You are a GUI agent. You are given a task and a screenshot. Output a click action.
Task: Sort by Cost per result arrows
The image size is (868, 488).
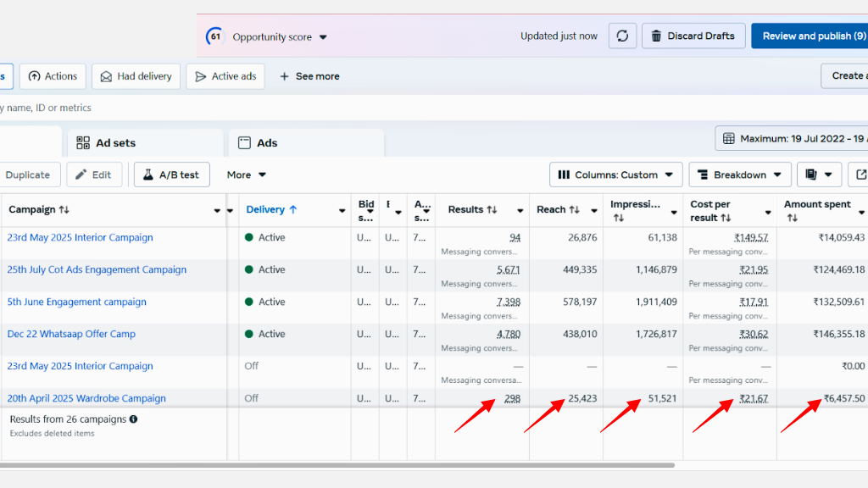pos(726,218)
